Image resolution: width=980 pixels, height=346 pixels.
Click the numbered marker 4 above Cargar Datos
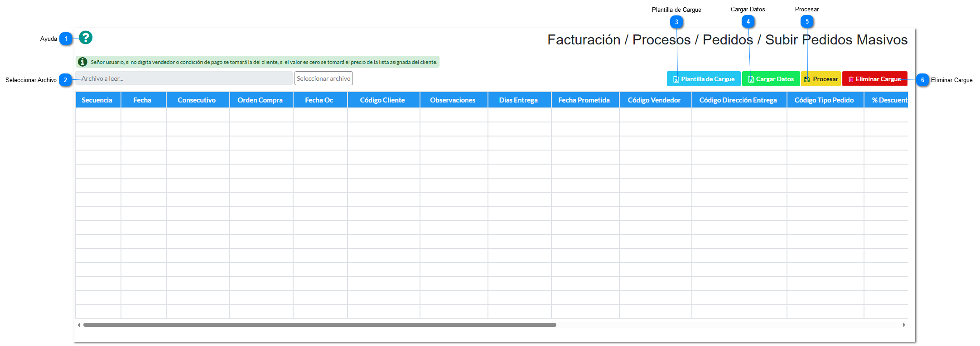coord(748,21)
